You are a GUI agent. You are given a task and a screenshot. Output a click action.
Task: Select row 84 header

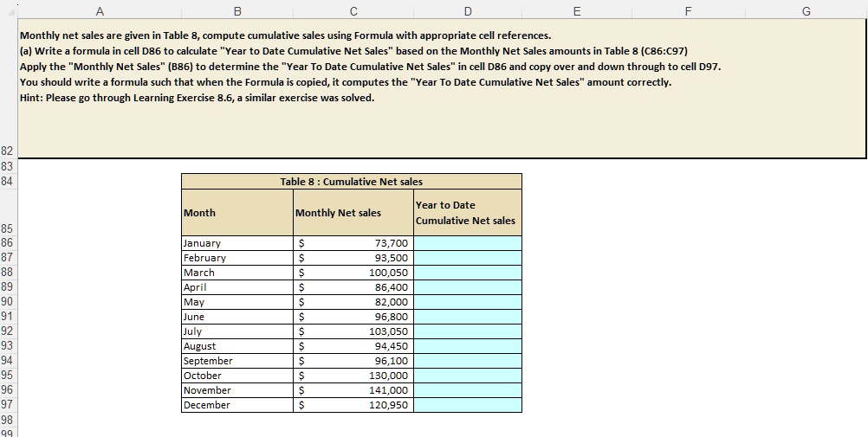click(9, 181)
